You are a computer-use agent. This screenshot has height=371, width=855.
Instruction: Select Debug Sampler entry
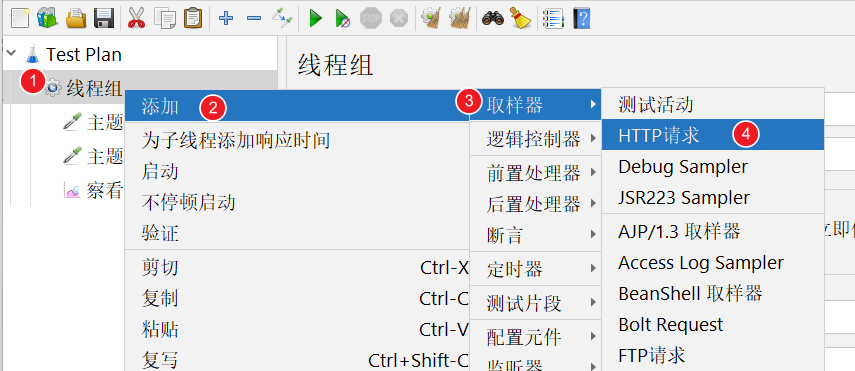[x=713, y=166]
